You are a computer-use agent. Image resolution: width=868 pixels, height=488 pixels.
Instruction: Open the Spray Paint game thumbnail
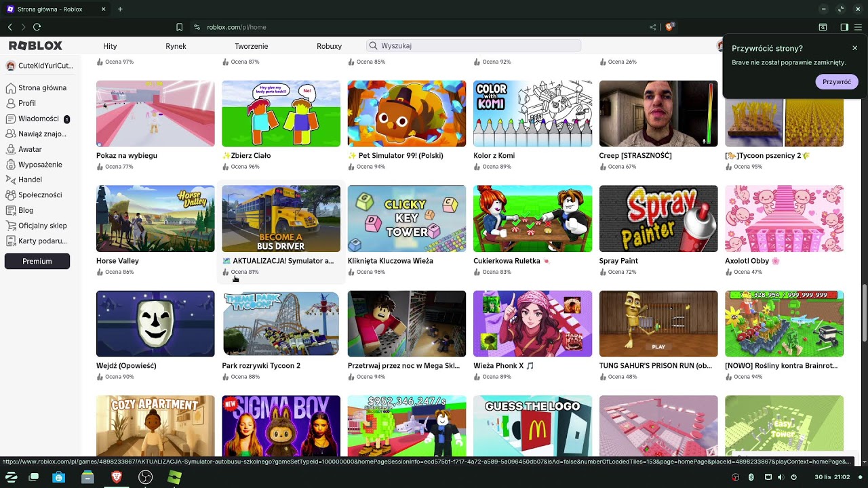click(x=658, y=219)
